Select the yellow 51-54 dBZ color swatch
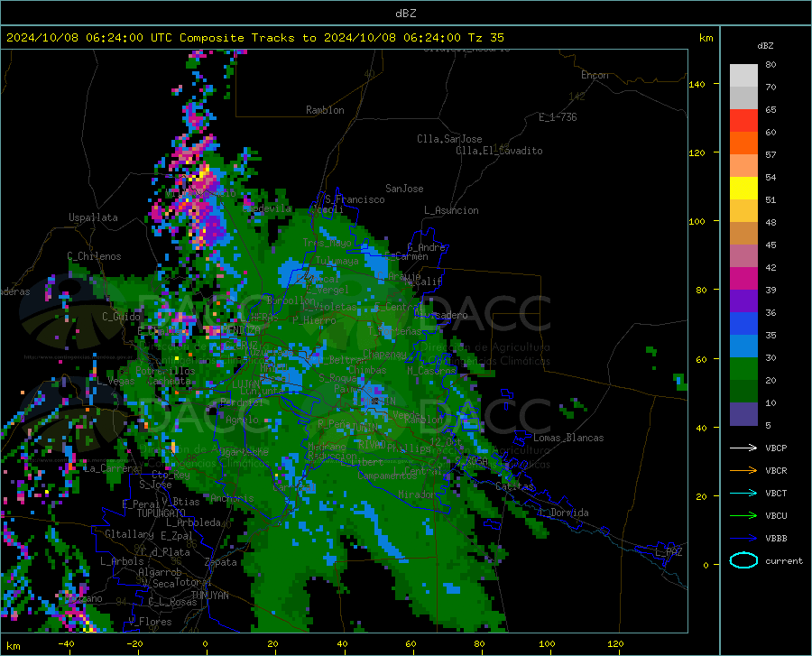This screenshot has height=656, width=812. (743, 189)
